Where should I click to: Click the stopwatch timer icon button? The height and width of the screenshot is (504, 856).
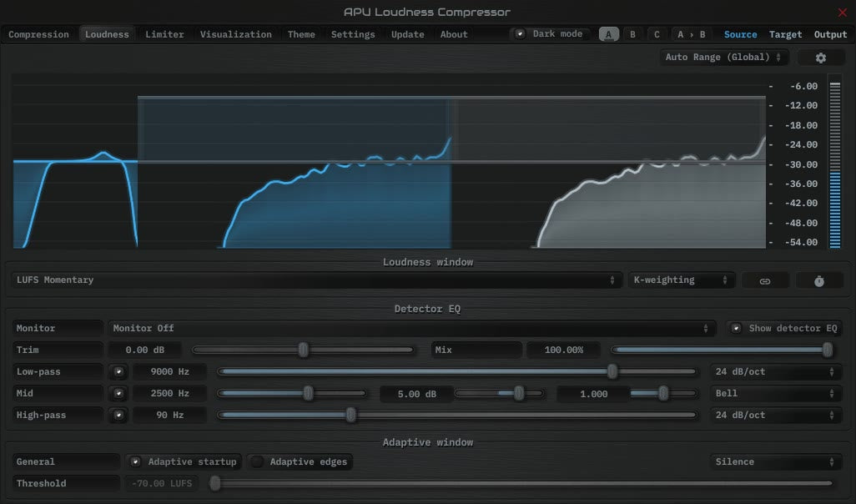pyautogui.click(x=819, y=280)
